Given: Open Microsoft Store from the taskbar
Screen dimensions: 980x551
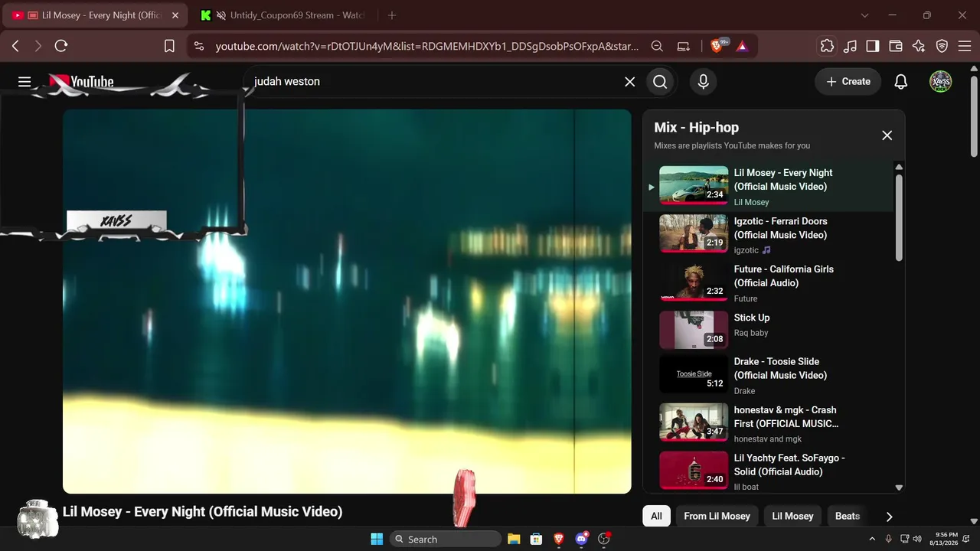Looking at the screenshot, I should point(536,539).
